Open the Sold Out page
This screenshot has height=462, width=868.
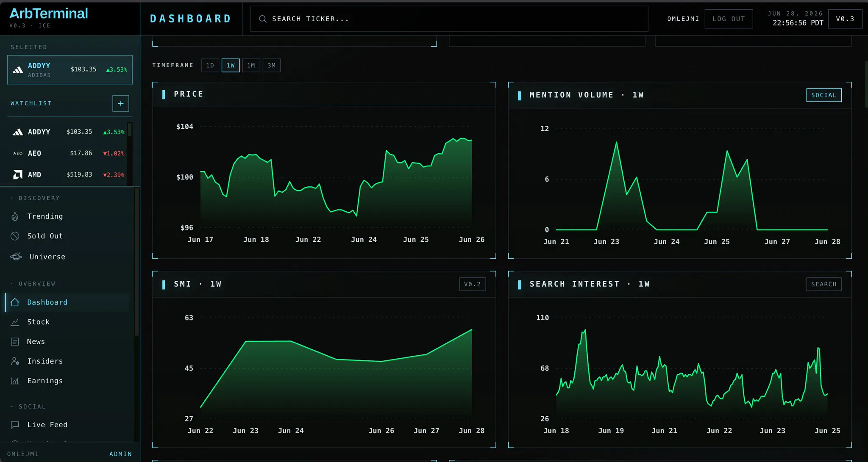coord(45,236)
